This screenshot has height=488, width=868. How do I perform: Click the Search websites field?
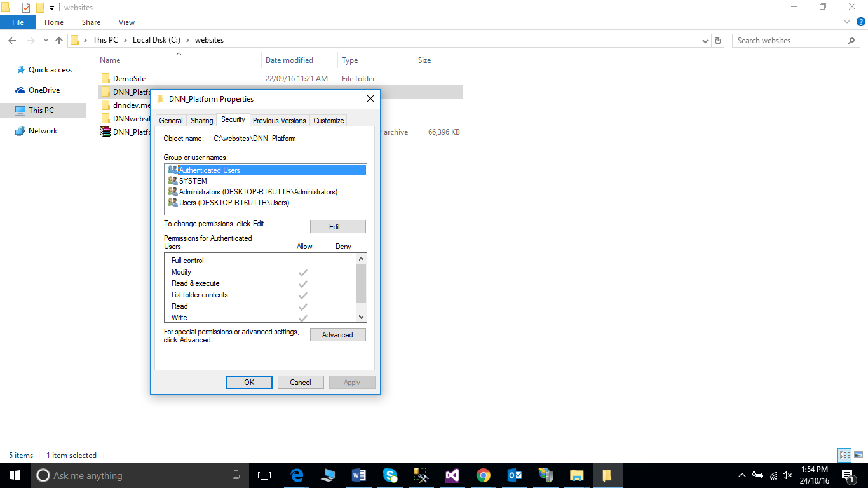click(x=789, y=41)
